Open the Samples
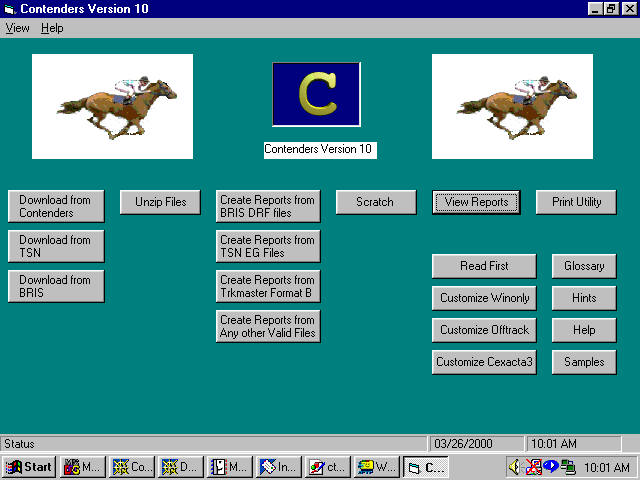Viewport: 640px width, 480px height. point(584,362)
